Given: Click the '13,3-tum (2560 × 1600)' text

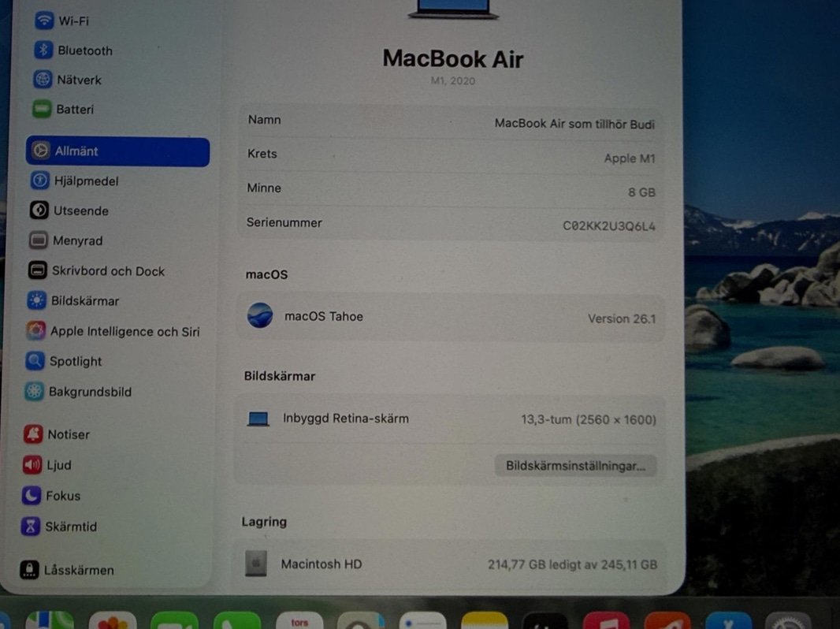Looking at the screenshot, I should 589,419.
